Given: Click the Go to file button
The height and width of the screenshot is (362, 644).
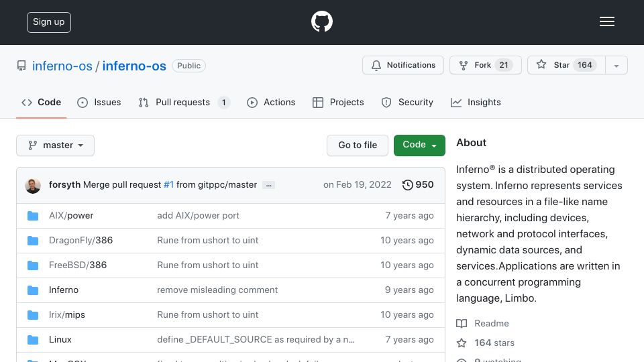Looking at the screenshot, I should coord(358,145).
